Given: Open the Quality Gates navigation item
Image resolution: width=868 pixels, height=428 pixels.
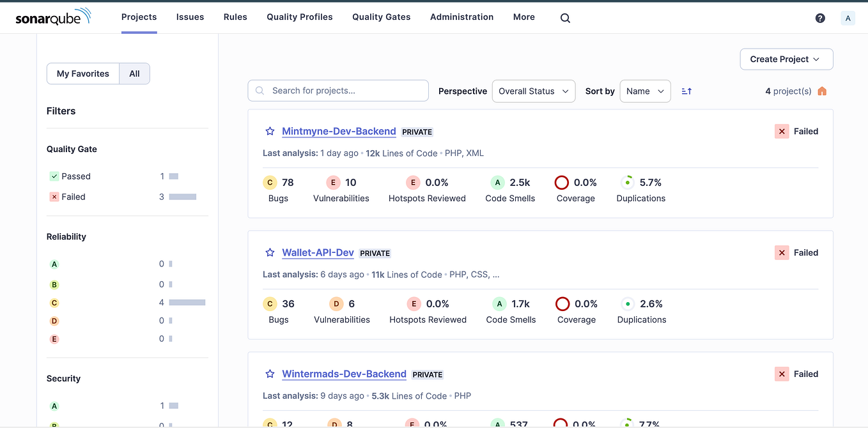Looking at the screenshot, I should (381, 17).
